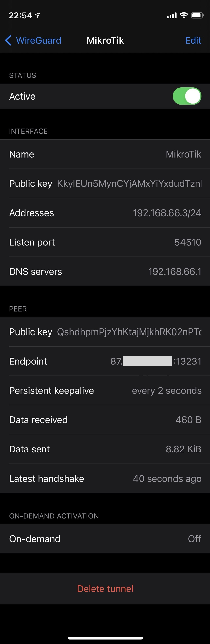Select the interface Public key row

(x=105, y=184)
